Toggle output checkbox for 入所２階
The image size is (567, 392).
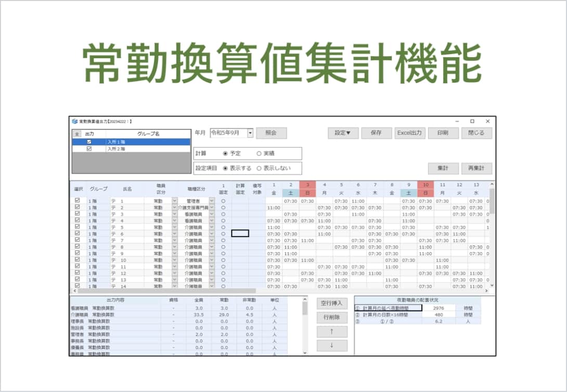coord(89,149)
